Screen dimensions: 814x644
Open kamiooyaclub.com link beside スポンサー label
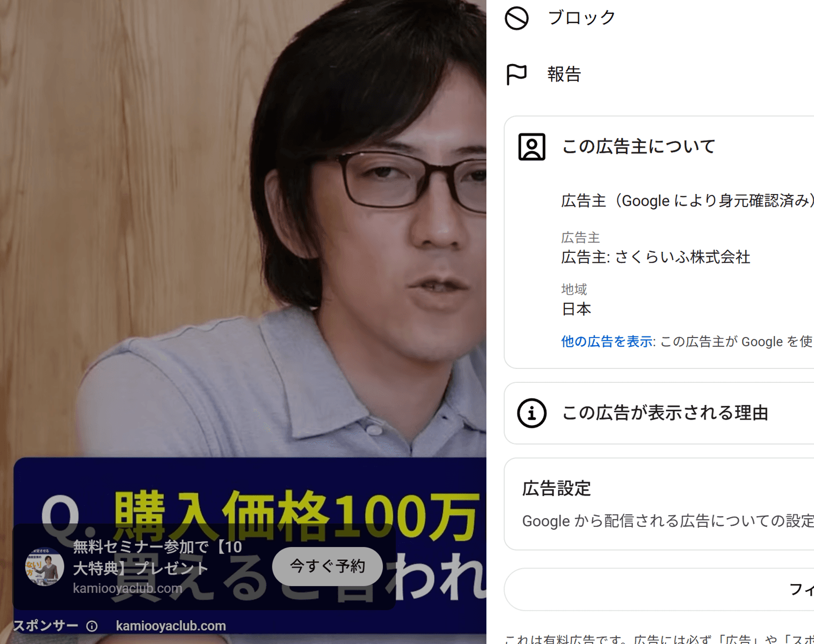pyautogui.click(x=171, y=626)
